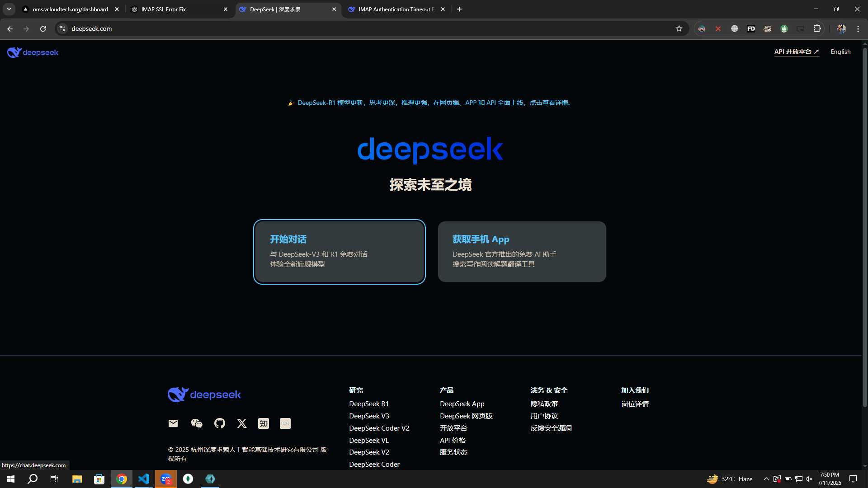The height and width of the screenshot is (488, 868).
Task: Open the tab search dropdown arrow
Action: [9, 9]
